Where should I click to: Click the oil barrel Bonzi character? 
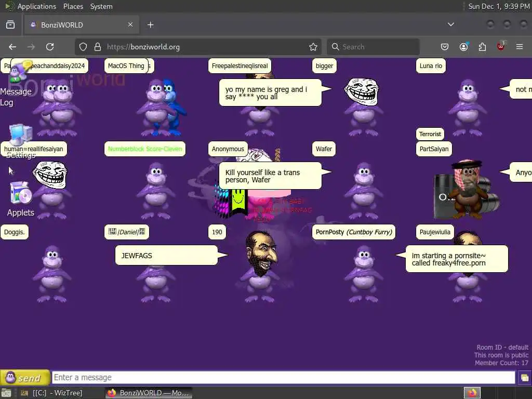[x=467, y=190]
